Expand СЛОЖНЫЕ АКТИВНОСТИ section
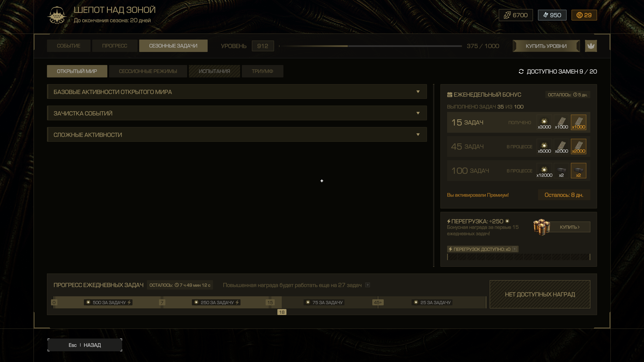This screenshot has height=362, width=644. coord(237,134)
